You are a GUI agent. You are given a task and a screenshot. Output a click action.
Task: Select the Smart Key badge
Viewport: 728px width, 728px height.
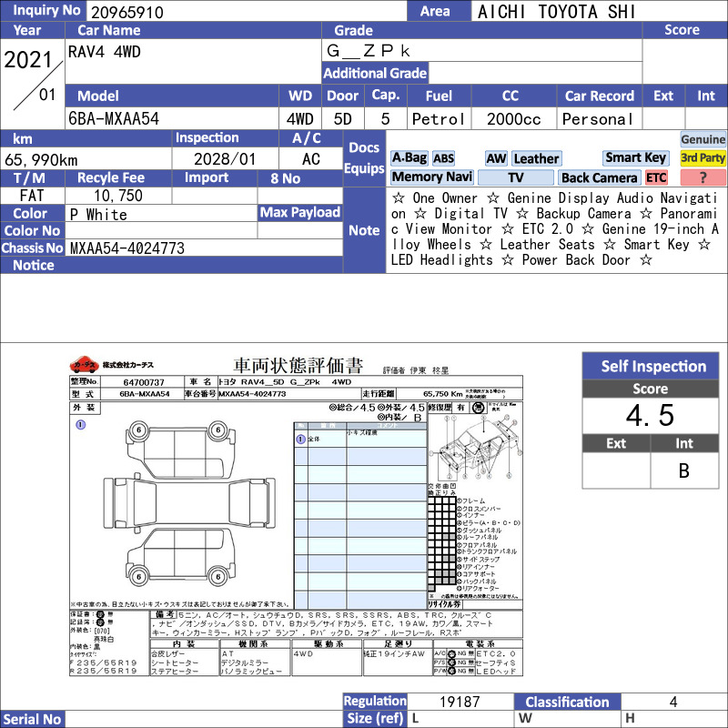point(635,157)
